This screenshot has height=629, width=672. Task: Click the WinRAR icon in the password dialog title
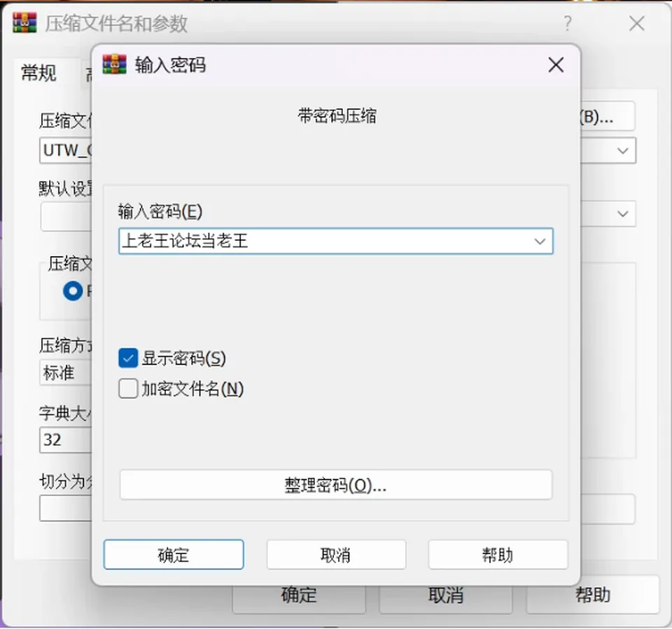pos(114,64)
